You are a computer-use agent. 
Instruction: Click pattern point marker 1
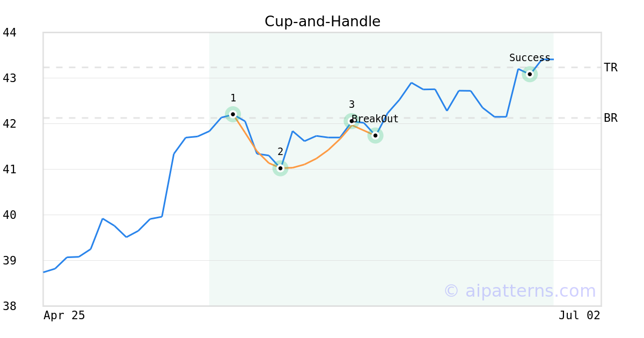233,114
